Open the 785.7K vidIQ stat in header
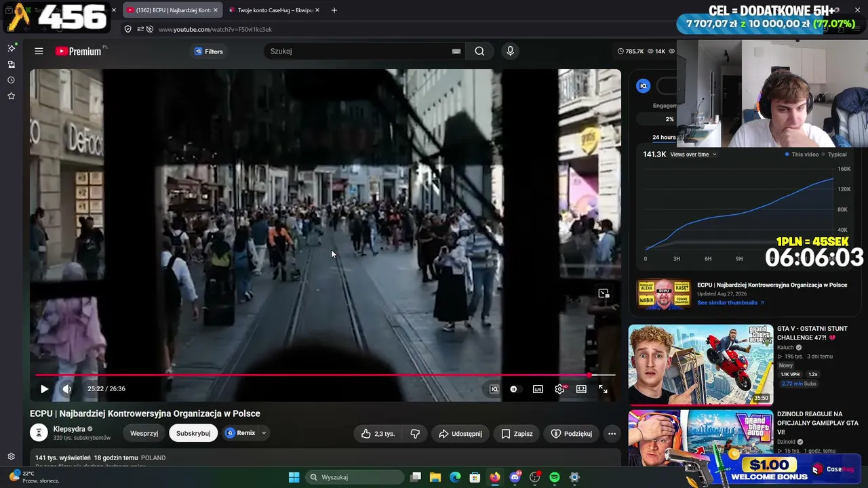This screenshot has height=488, width=868. 630,51
